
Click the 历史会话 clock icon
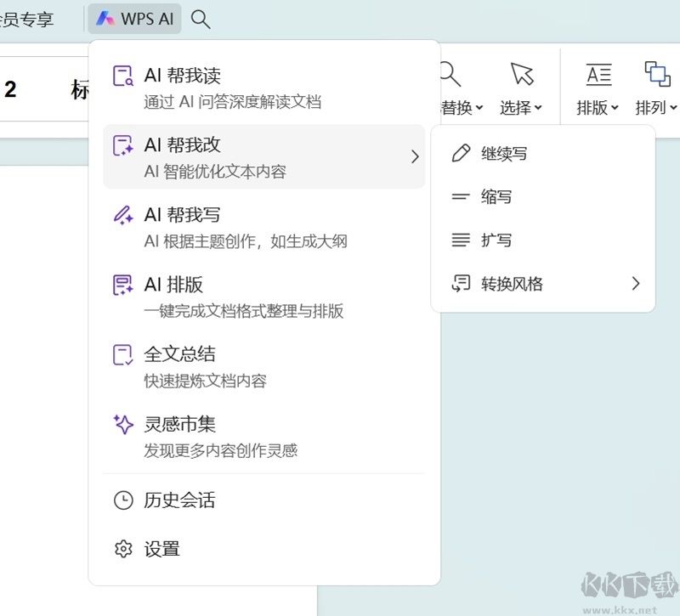122,500
